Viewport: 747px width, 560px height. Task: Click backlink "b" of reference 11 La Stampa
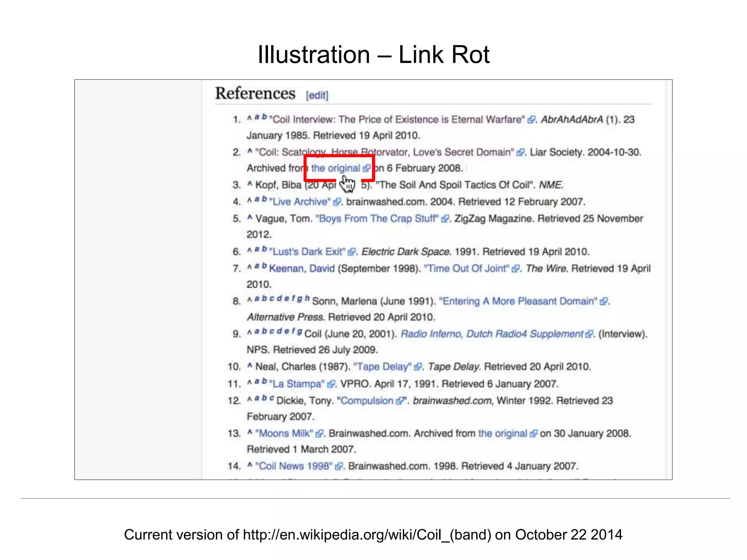[264, 381]
